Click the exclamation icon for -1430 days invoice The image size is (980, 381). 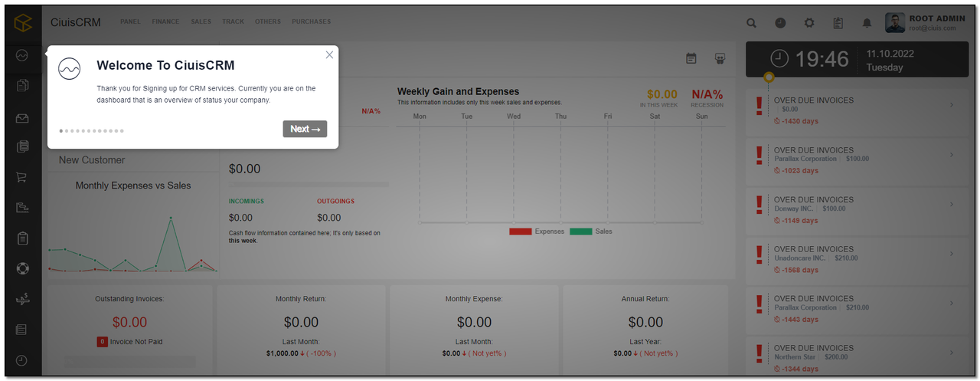[759, 106]
